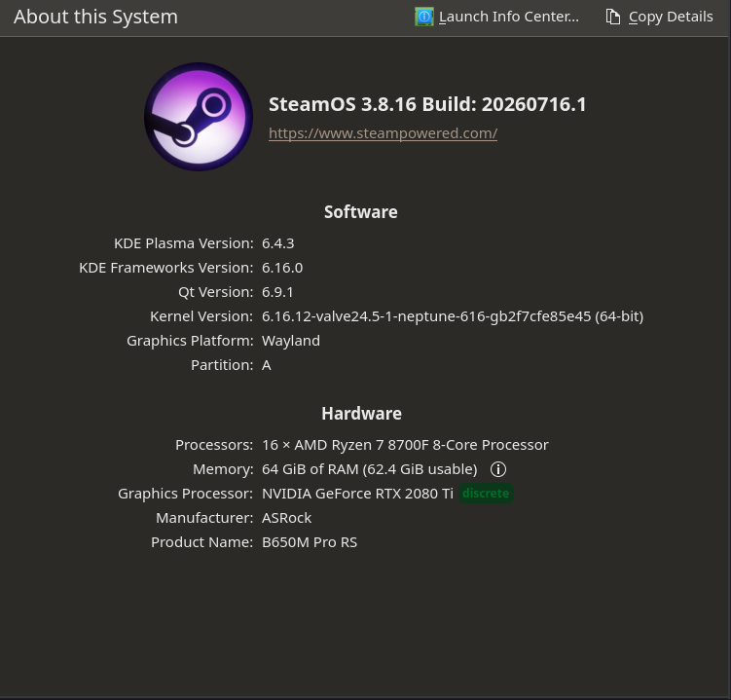Click the Qt Version value 6.9.1
Image resolution: width=731 pixels, height=700 pixels.
tap(277, 292)
